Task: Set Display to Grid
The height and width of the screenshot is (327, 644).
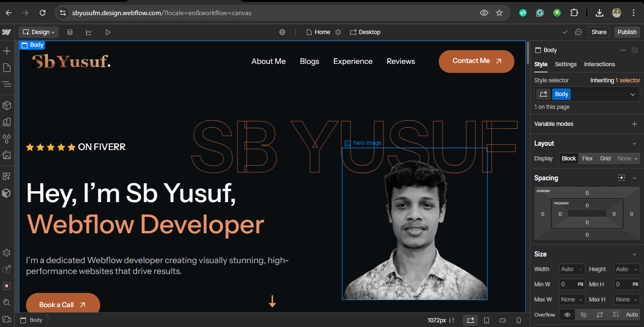Action: tap(606, 159)
